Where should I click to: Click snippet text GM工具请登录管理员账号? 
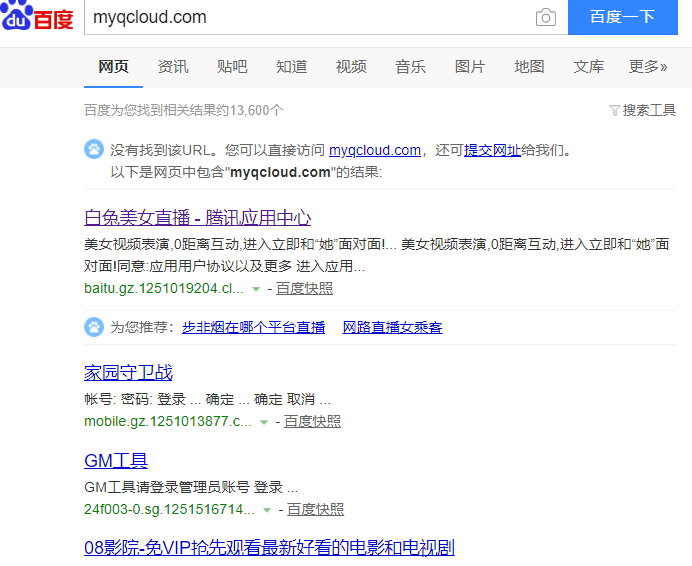(167, 487)
